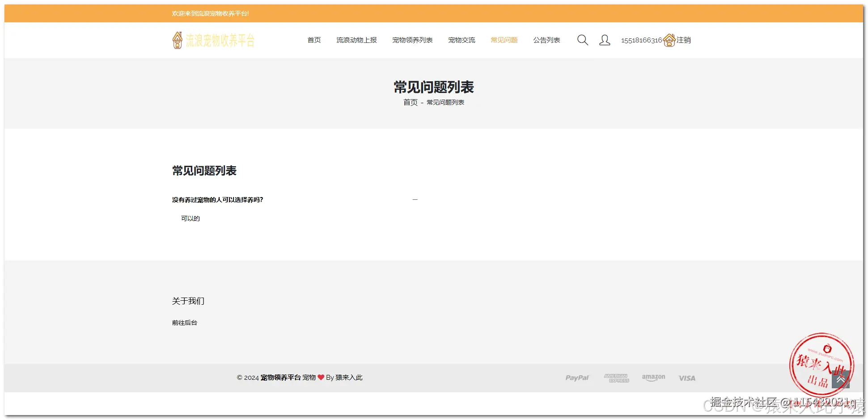Click the American Express payment icon
This screenshot has width=868, height=420.
pos(616,378)
